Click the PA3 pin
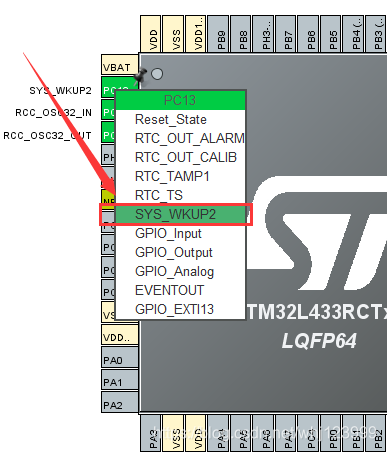 point(151,433)
